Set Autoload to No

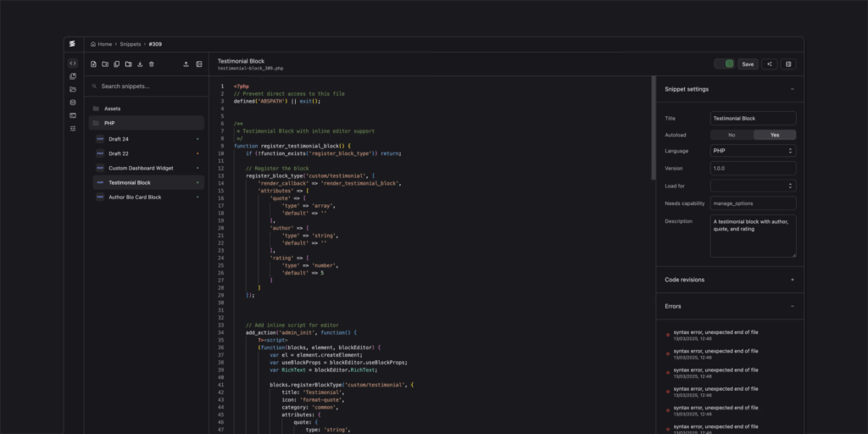[x=732, y=135]
